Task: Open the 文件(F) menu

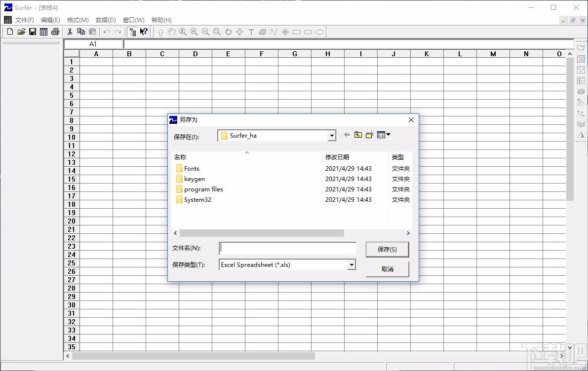Action: tap(24, 20)
